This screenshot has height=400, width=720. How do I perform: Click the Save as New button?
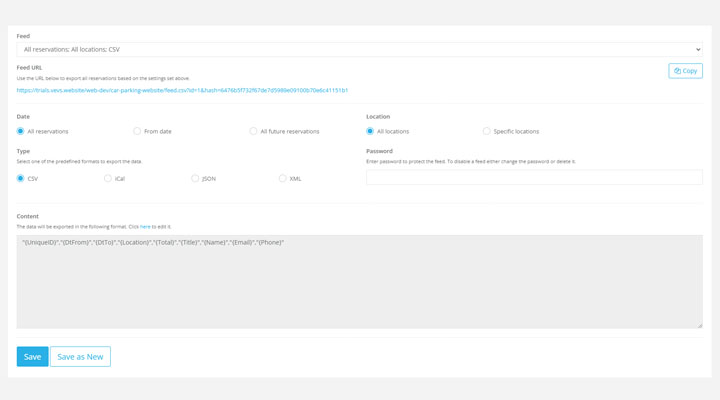coord(80,357)
